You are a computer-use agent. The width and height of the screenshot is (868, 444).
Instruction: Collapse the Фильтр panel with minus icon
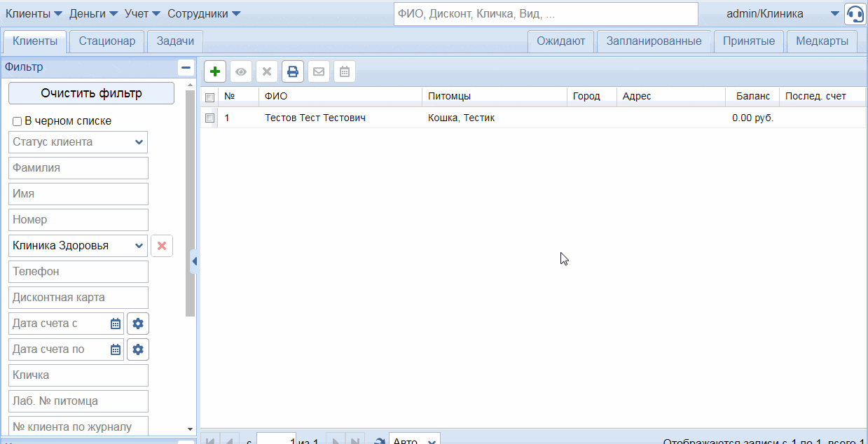186,67
